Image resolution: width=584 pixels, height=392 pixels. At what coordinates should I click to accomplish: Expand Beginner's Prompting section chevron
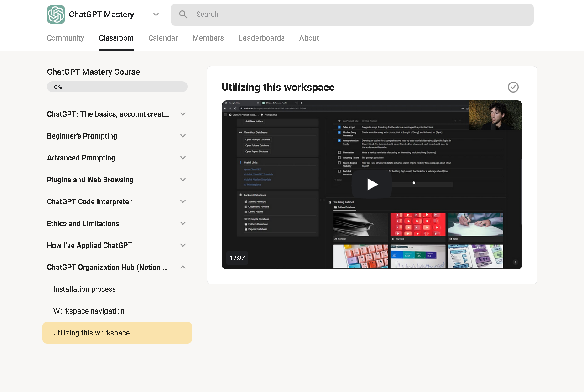(x=183, y=136)
